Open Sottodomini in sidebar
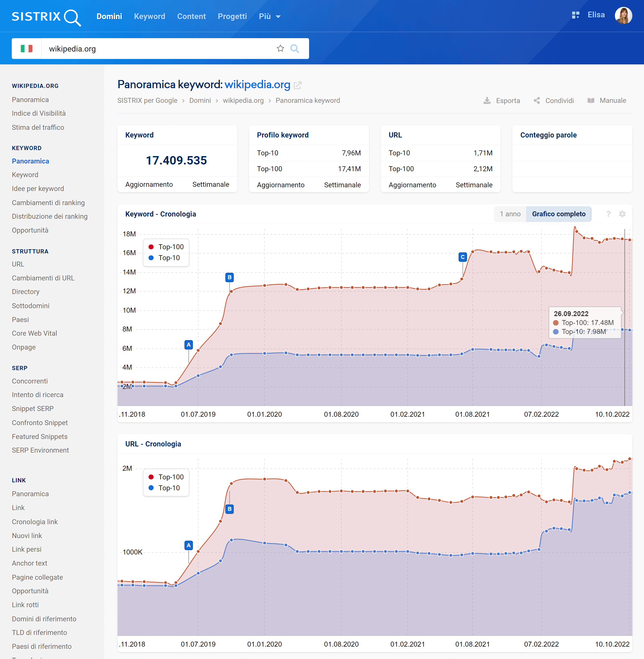This screenshot has height=659, width=644. click(x=30, y=306)
